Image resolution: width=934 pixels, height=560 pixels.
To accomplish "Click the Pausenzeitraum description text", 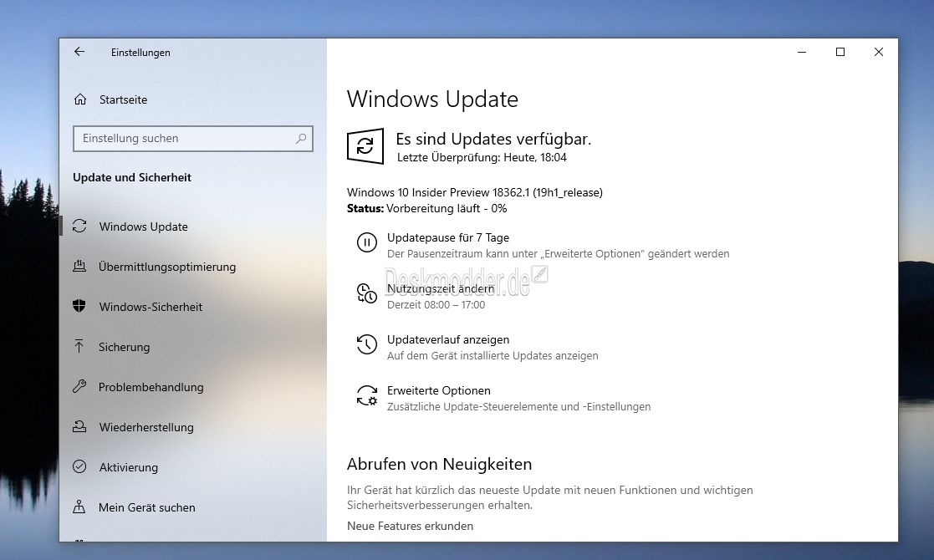I will 558,254.
